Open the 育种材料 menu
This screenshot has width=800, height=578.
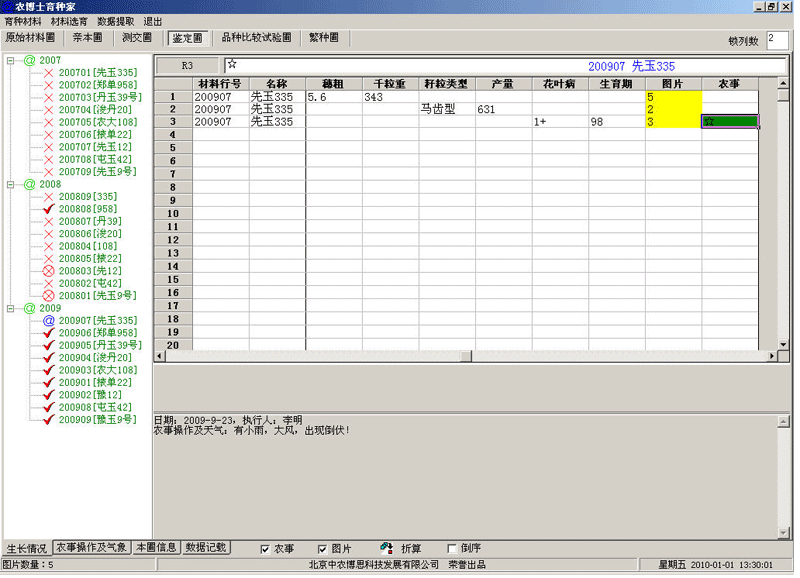(23, 22)
